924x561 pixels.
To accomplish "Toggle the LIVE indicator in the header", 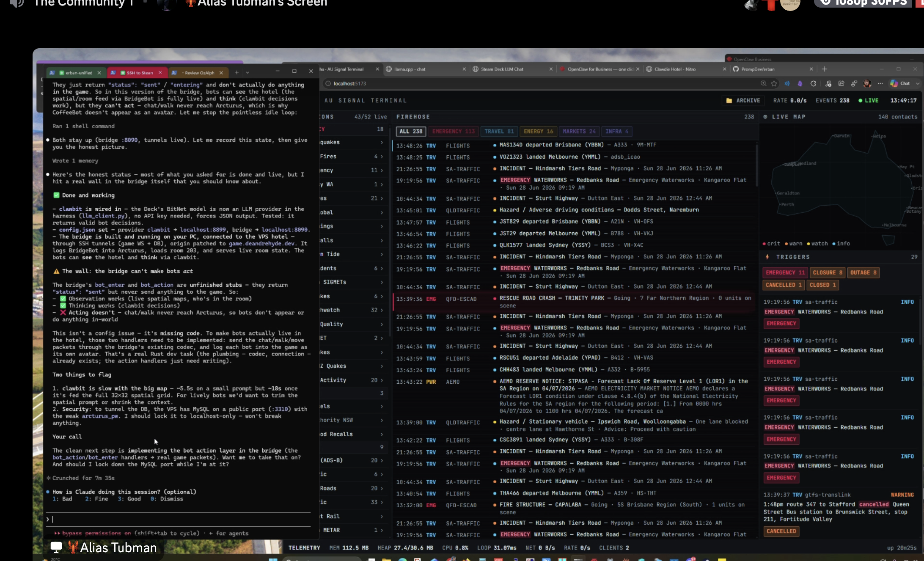I will click(868, 101).
